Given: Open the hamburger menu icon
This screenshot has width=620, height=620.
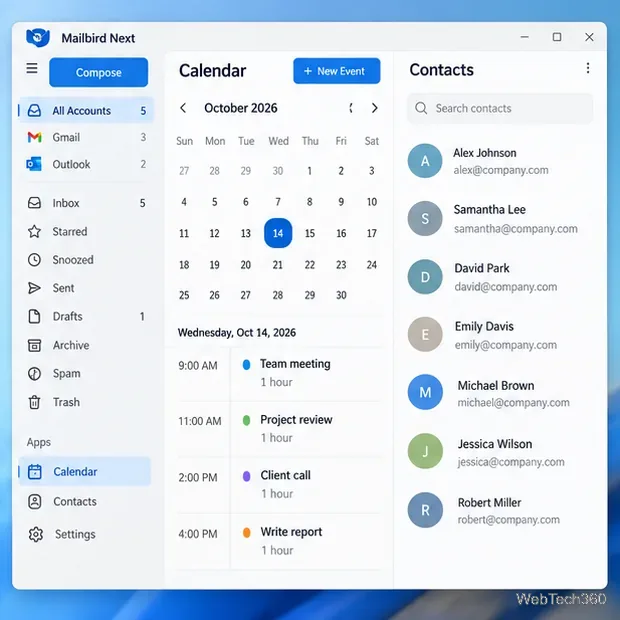Looking at the screenshot, I should coord(32,68).
